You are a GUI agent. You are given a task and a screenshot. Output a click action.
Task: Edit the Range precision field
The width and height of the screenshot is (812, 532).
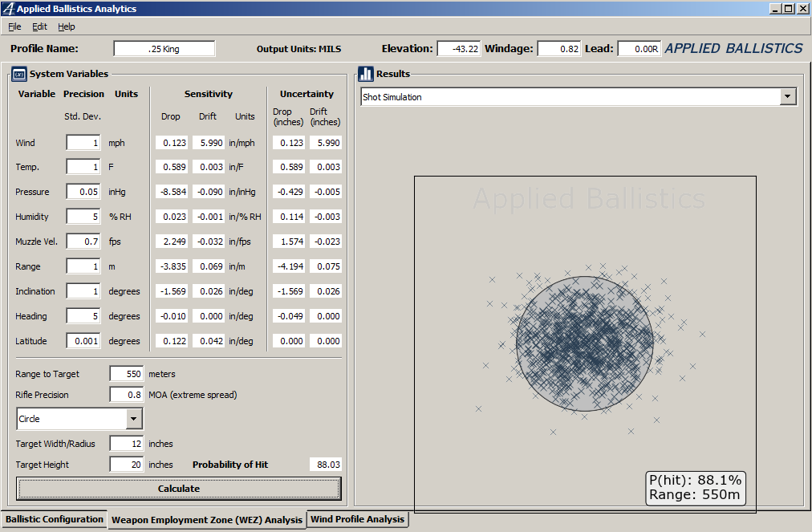83,266
